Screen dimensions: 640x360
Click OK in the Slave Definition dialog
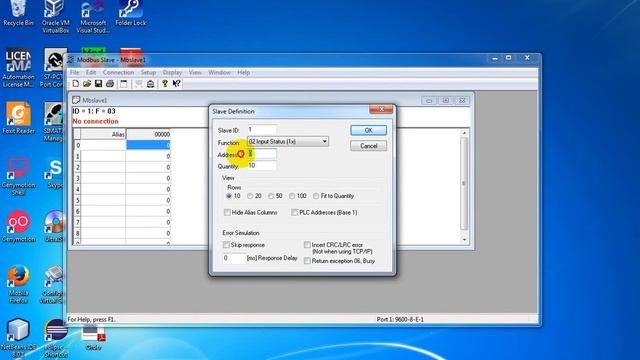click(x=368, y=130)
